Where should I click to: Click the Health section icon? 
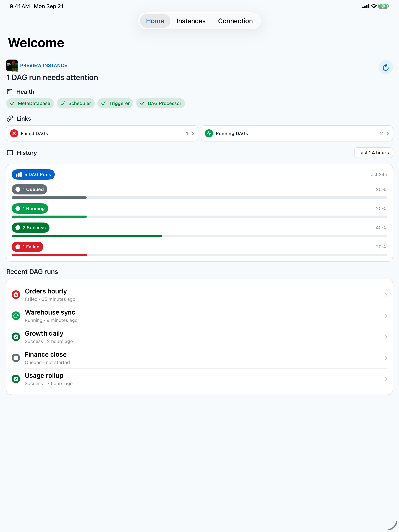(10, 92)
